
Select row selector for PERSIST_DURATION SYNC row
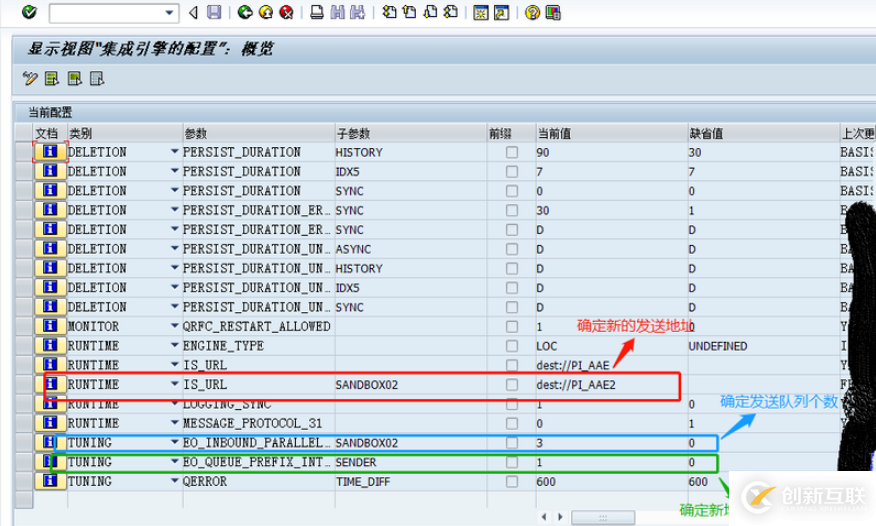pos(24,191)
